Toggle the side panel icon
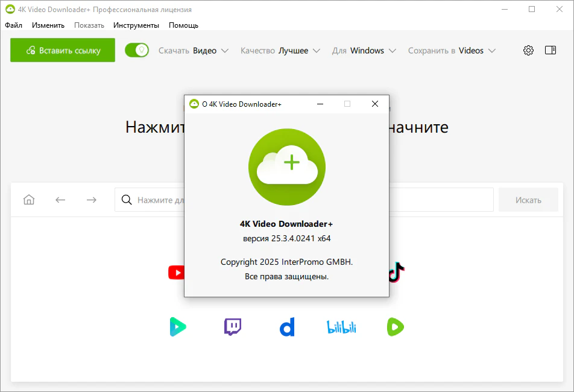This screenshot has height=392, width=574. coord(550,50)
